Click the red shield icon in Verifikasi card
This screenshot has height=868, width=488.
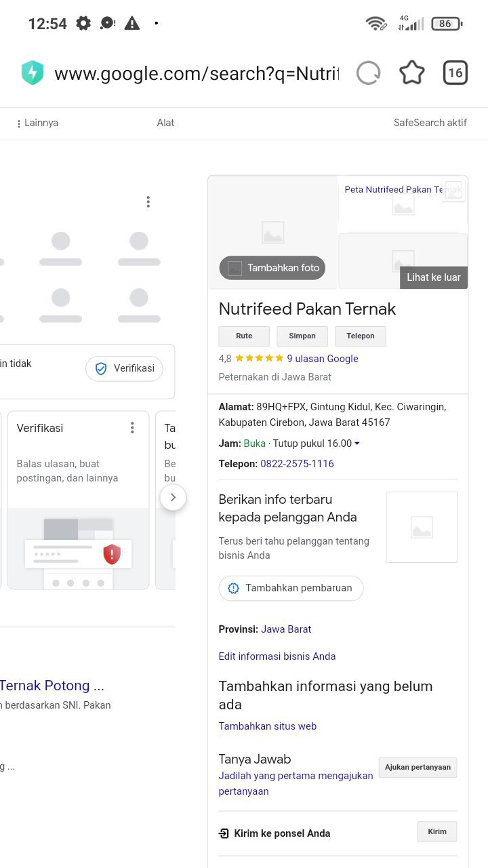click(112, 554)
